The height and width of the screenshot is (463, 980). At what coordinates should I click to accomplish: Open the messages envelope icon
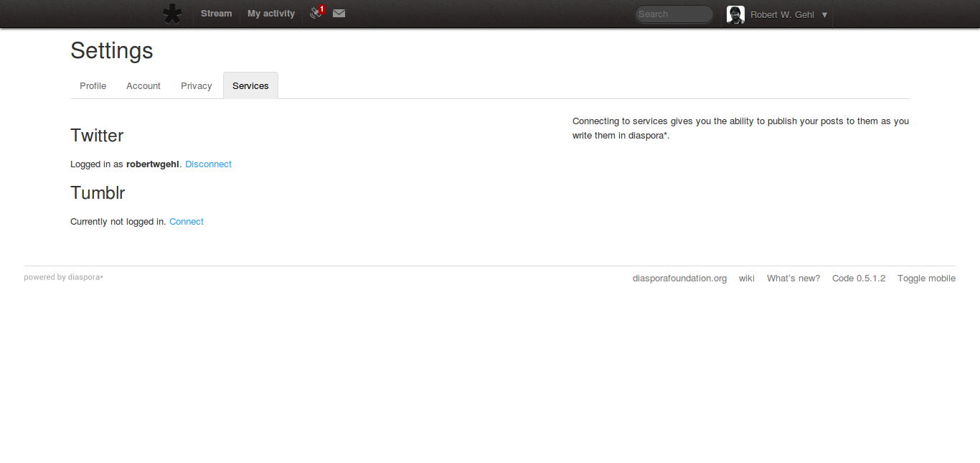tap(339, 14)
